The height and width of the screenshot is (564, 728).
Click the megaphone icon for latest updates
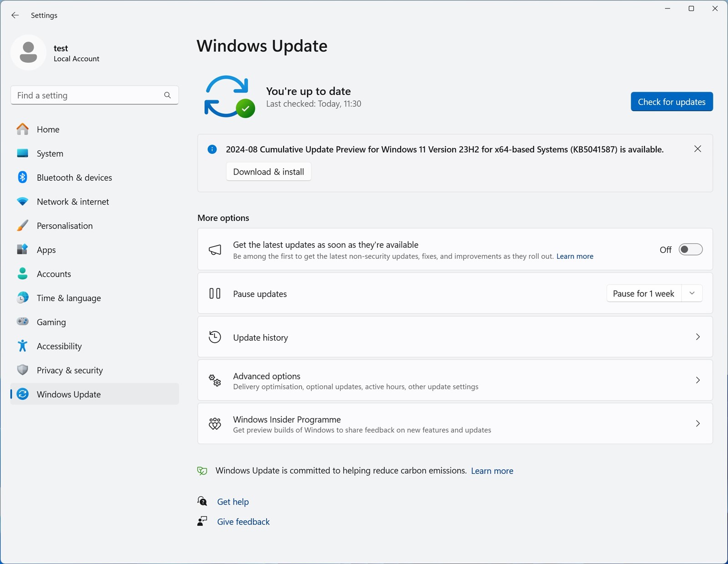(x=215, y=249)
